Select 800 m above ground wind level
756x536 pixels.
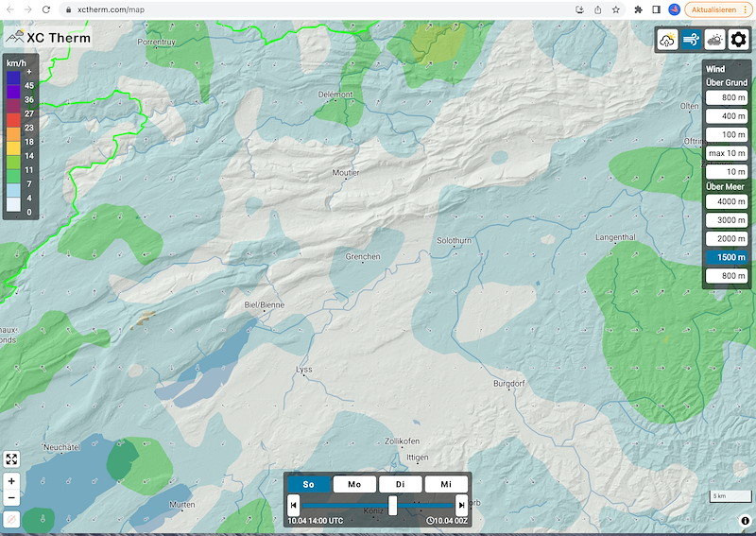(727, 97)
